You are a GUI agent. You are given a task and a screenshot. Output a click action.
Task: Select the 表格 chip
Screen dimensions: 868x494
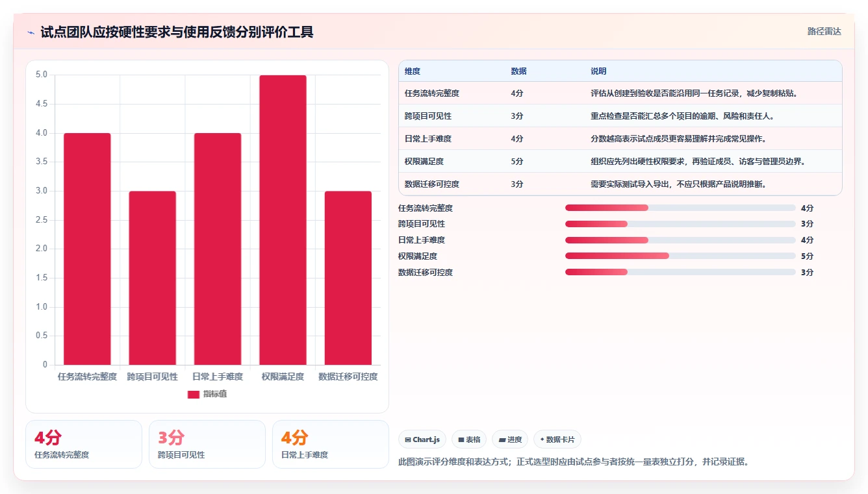tap(469, 439)
